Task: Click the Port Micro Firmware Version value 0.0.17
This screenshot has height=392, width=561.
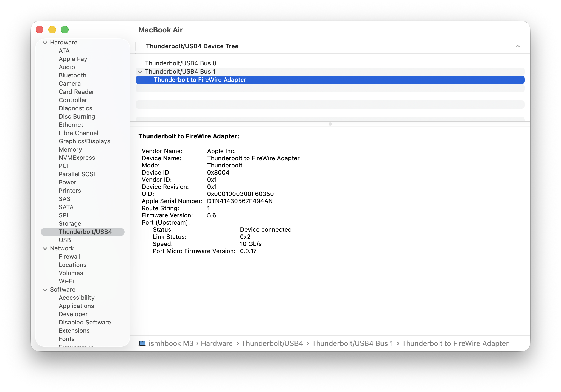Action: [248, 251]
